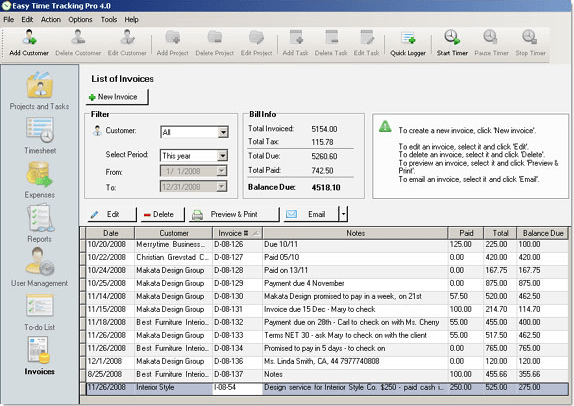Screen dimensions: 574x406
Task: Click the note 'Payment due 4 November'
Action: (x=304, y=283)
